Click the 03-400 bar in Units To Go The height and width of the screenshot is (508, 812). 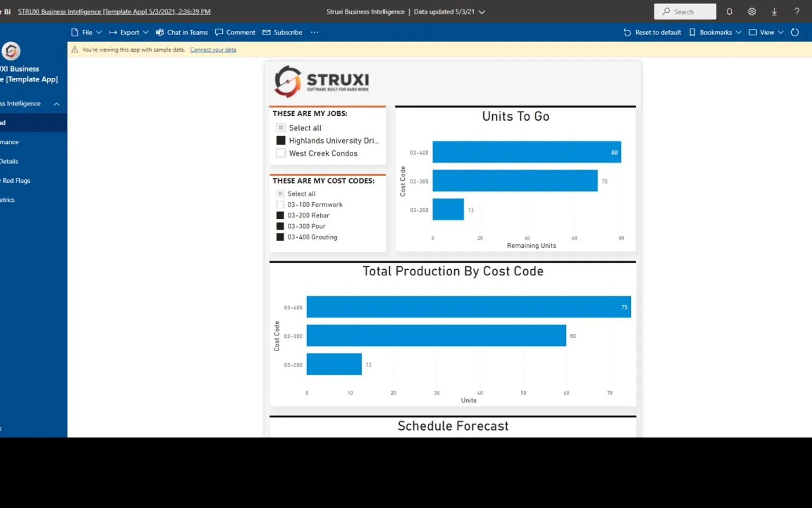pyautogui.click(x=527, y=152)
